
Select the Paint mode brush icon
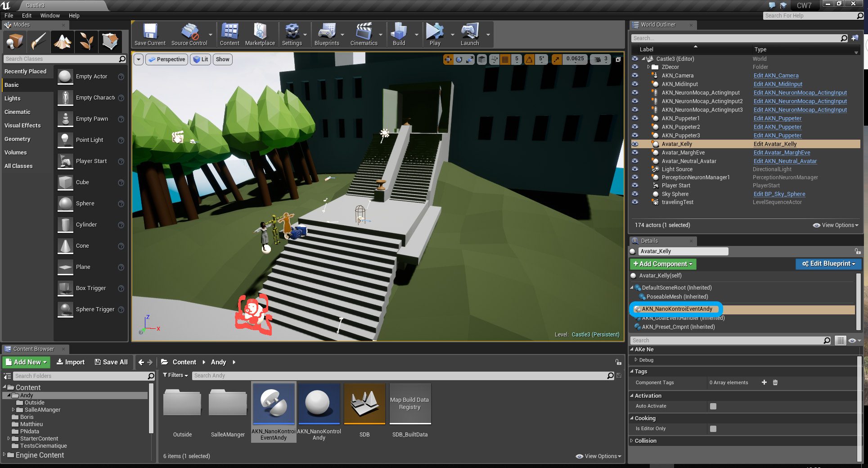point(38,41)
